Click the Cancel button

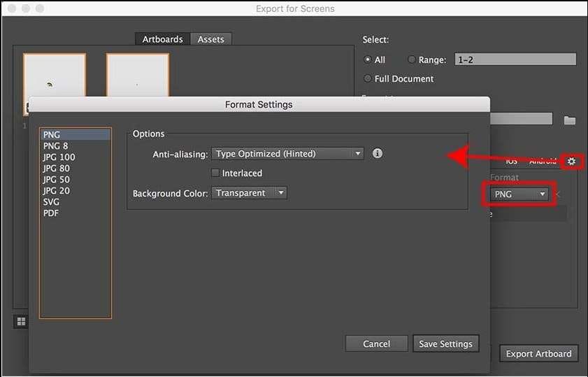click(376, 343)
